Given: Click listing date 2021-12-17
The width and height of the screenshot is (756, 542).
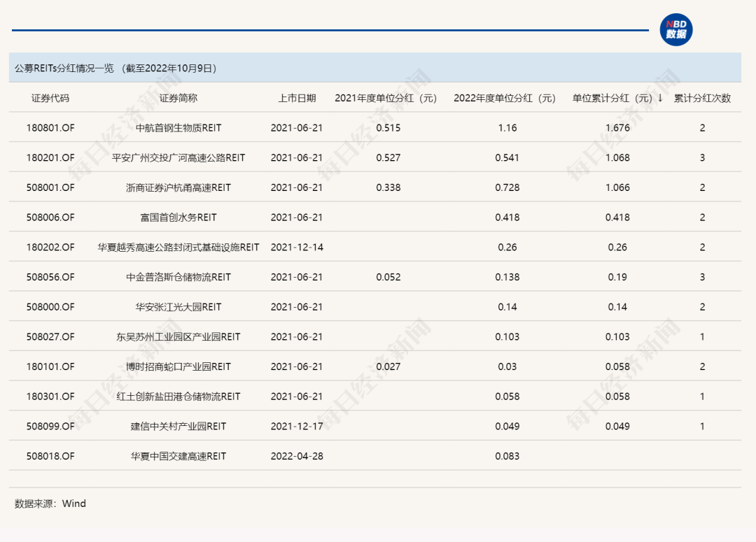Looking at the screenshot, I should click(297, 427).
